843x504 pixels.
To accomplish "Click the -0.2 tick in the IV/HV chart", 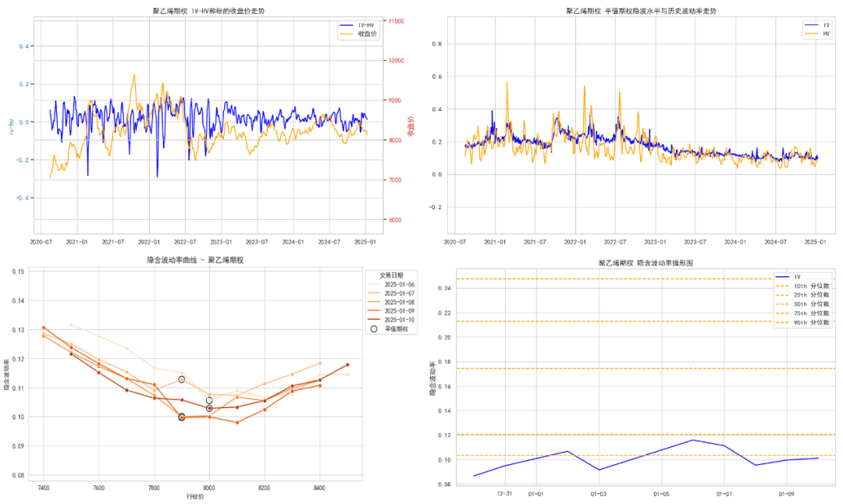I will pos(436,208).
